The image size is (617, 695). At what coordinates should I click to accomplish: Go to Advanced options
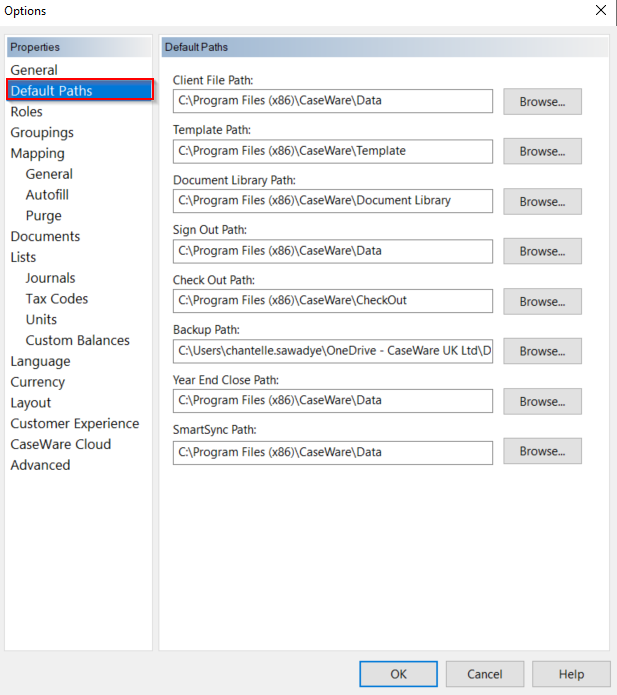(x=41, y=465)
